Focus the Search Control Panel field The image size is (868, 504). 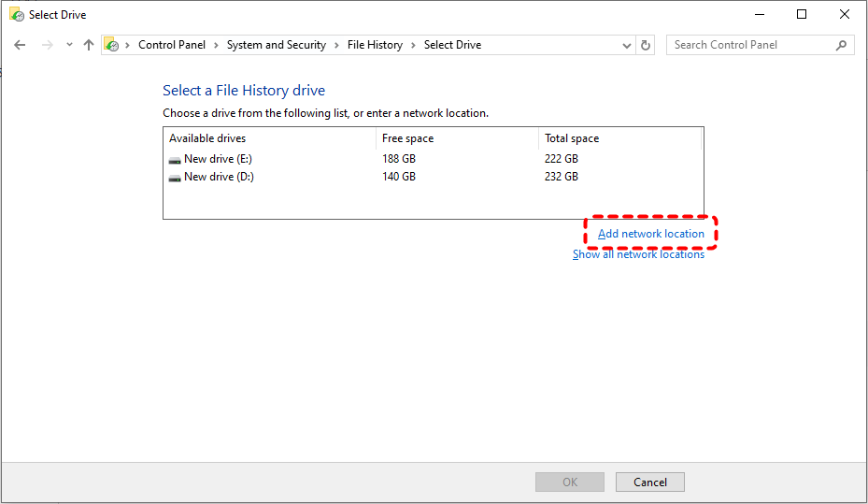(x=752, y=45)
